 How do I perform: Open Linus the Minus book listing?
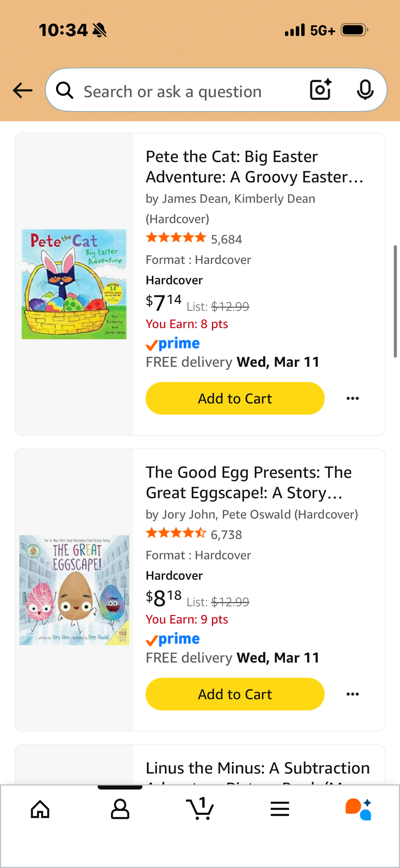[x=257, y=769]
